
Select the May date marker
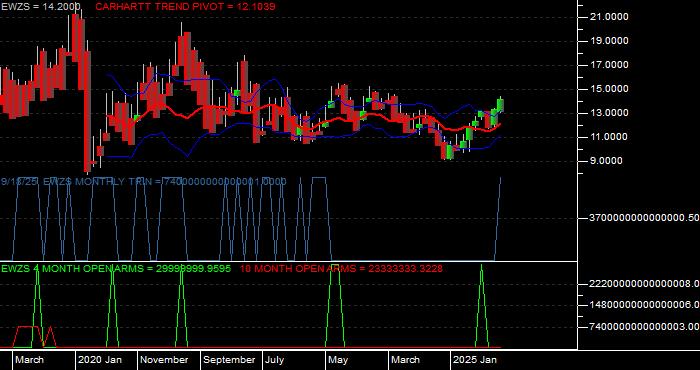pyautogui.click(x=338, y=360)
